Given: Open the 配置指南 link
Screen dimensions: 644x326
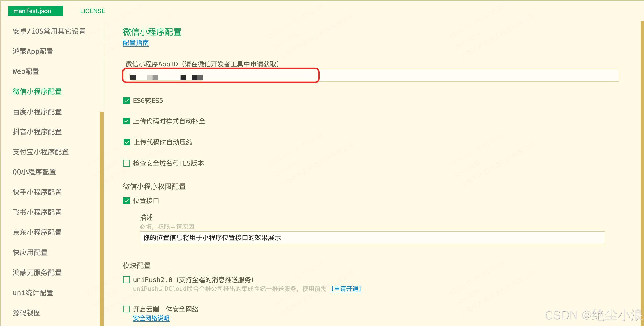Looking at the screenshot, I should pyautogui.click(x=136, y=43).
